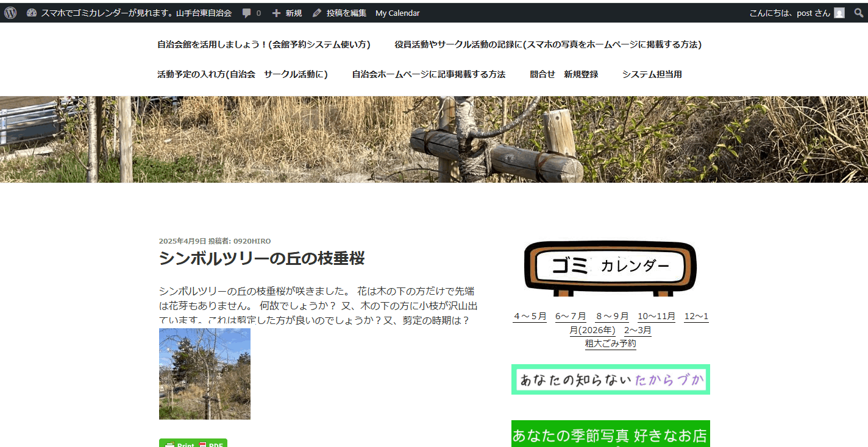Open the comments bubble icon
Image resolution: width=868 pixels, height=447 pixels.
(x=246, y=13)
